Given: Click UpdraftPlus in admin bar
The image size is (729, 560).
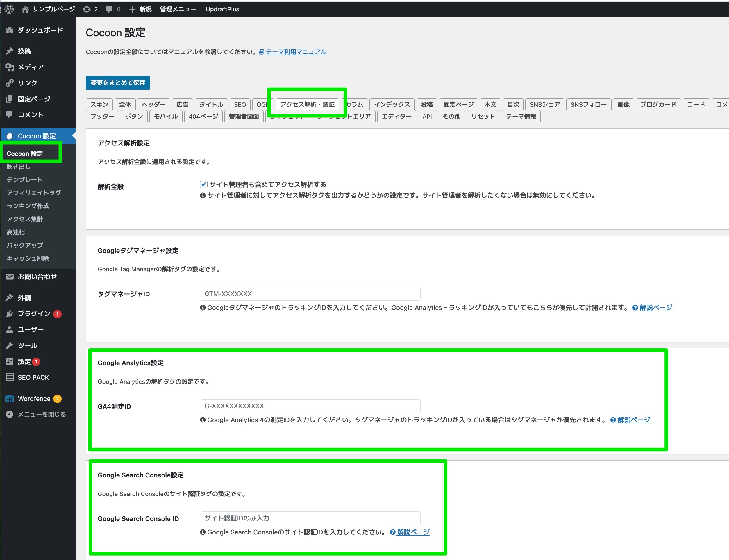Looking at the screenshot, I should (222, 9).
